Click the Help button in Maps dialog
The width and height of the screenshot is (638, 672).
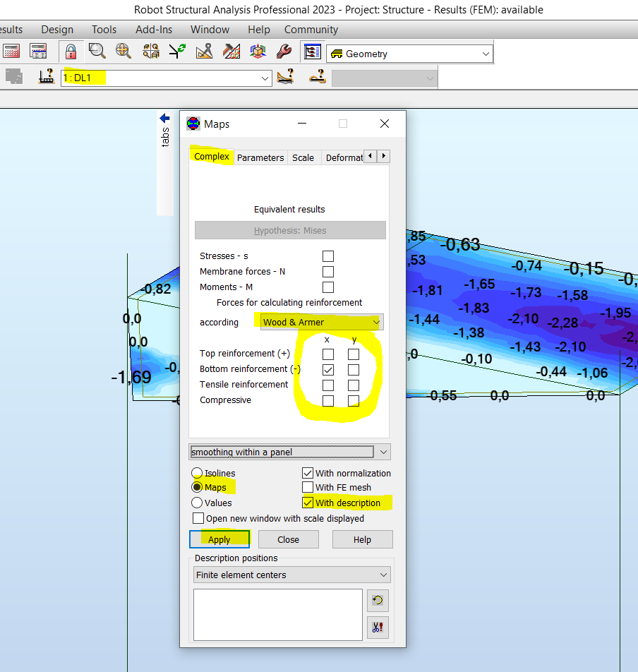[362, 539]
